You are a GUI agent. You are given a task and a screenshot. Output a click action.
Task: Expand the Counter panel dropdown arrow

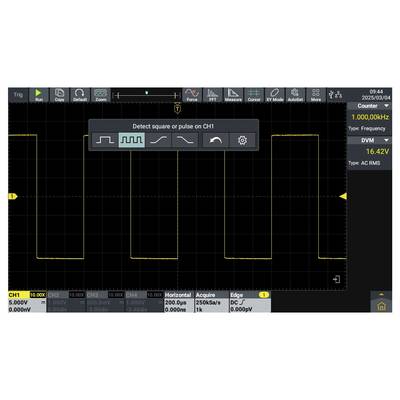387,106
